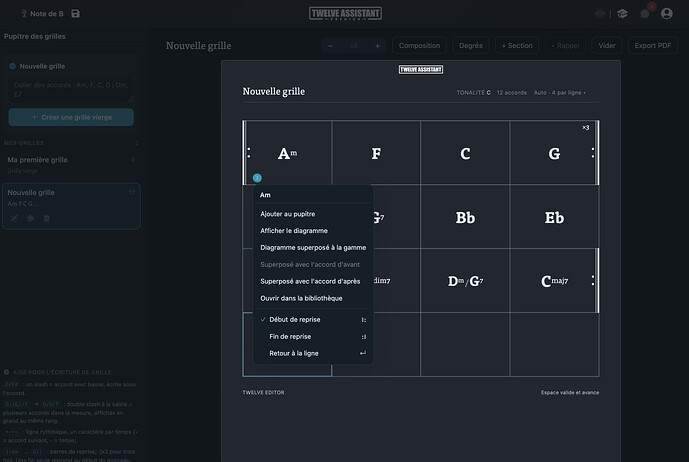Click Créer une grille vierge button
Screen dimensions: 689x462
point(71,117)
